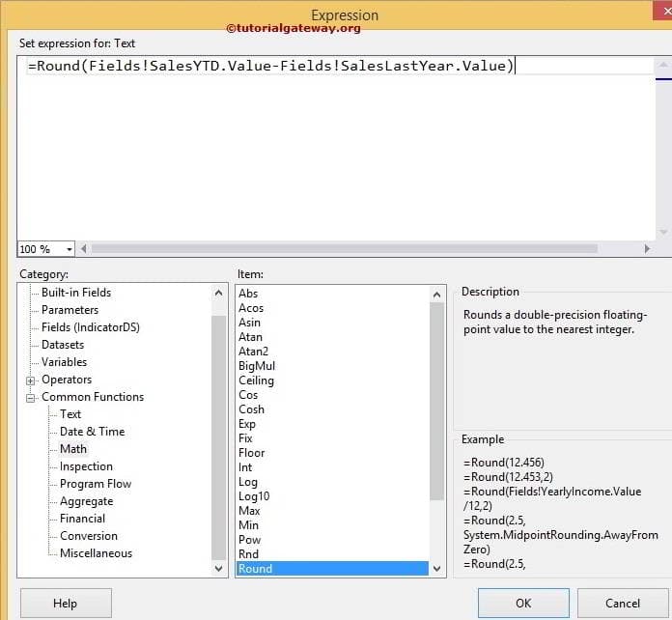This screenshot has height=620, width=672.
Task: Select Miscellaneous functions subcategory
Action: point(96,553)
